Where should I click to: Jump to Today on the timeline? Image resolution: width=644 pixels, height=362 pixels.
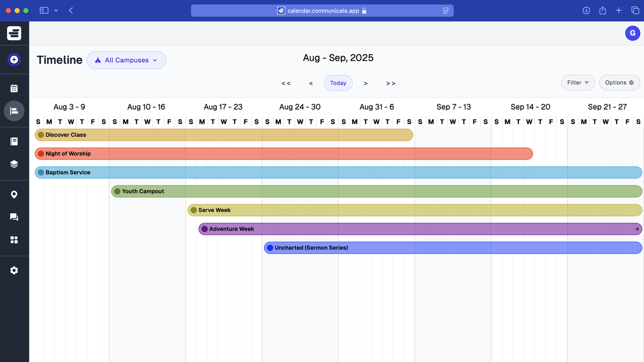(x=338, y=83)
